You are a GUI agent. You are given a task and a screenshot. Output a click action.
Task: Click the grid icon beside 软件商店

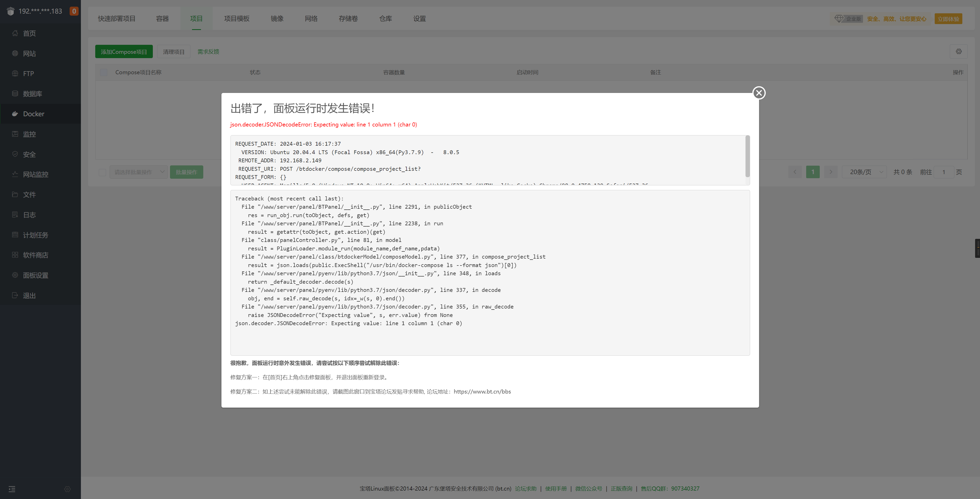coord(15,255)
